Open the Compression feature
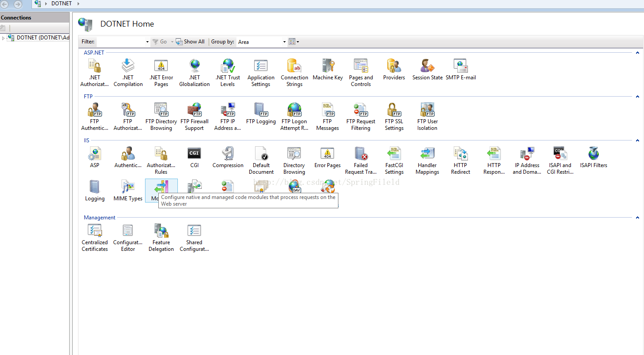This screenshot has height=355, width=644. point(228,158)
